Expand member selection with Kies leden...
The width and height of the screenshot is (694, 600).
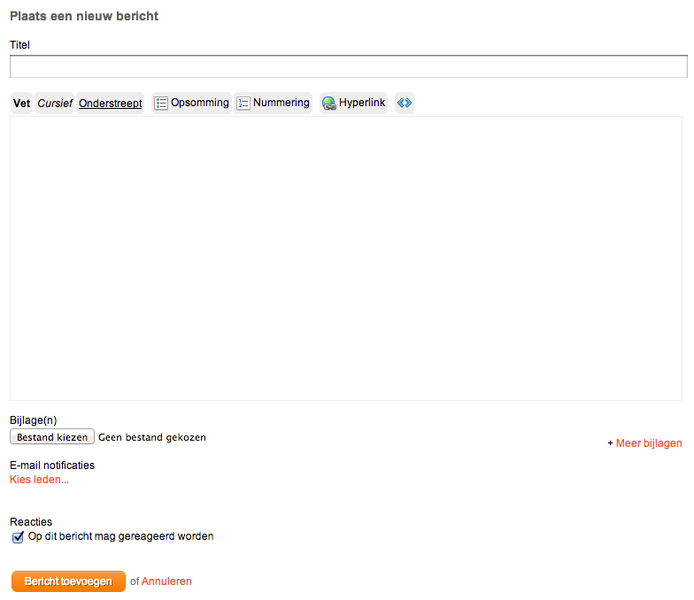tap(39, 479)
